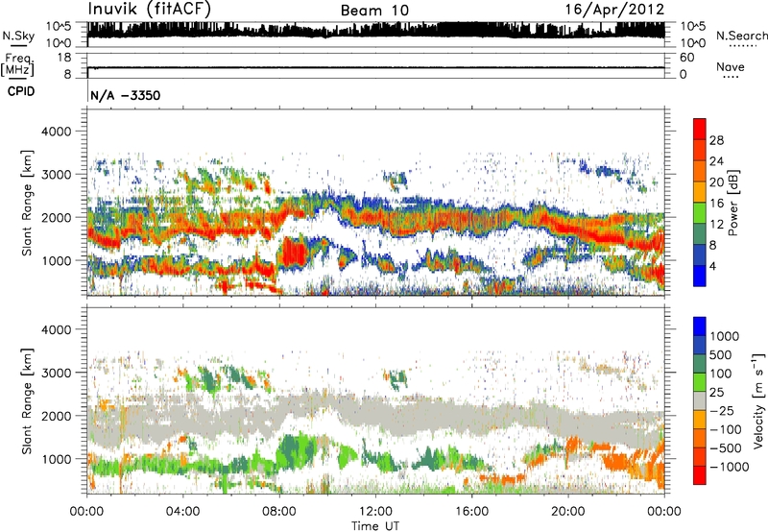Select the date text "16/Apr/2012"
768x532 pixels.
pos(614,10)
